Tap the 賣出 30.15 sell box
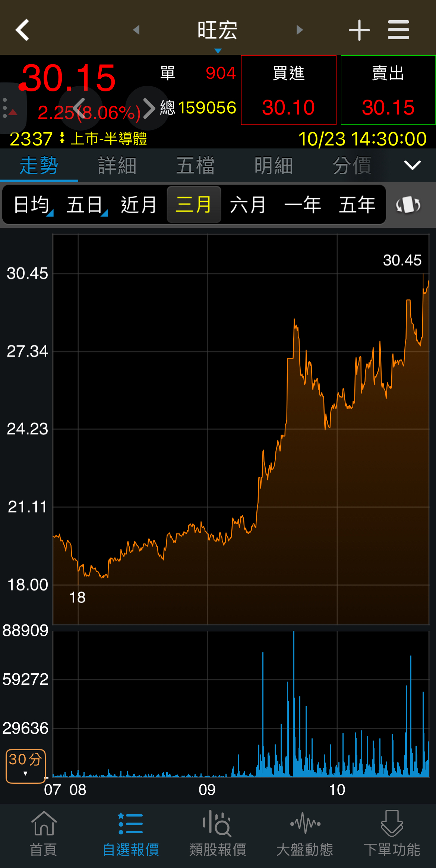The image size is (436, 868). (388, 90)
